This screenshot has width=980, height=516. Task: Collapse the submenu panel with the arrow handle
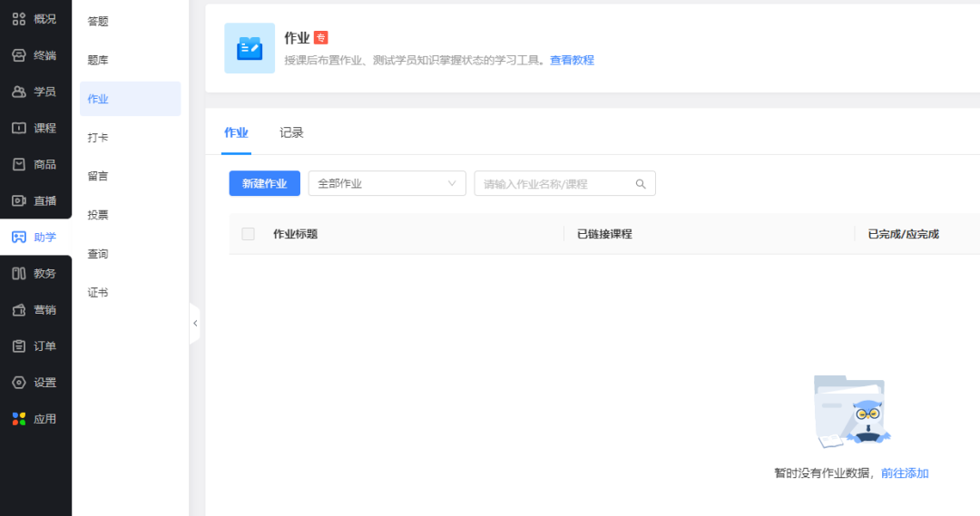coord(195,324)
